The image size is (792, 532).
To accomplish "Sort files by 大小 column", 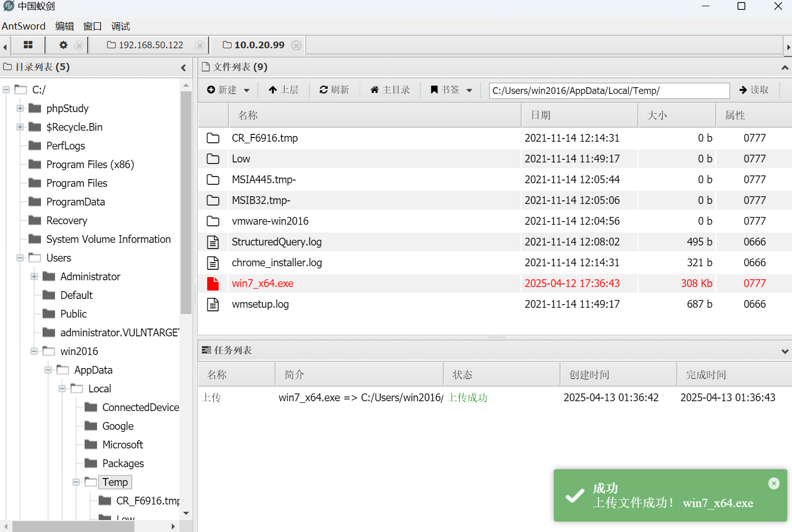I will pos(677,115).
